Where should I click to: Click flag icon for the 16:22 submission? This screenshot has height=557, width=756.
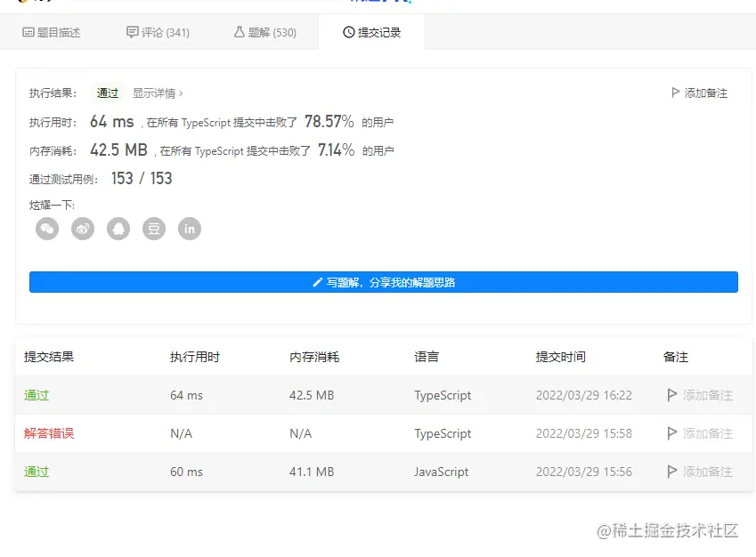coord(672,395)
